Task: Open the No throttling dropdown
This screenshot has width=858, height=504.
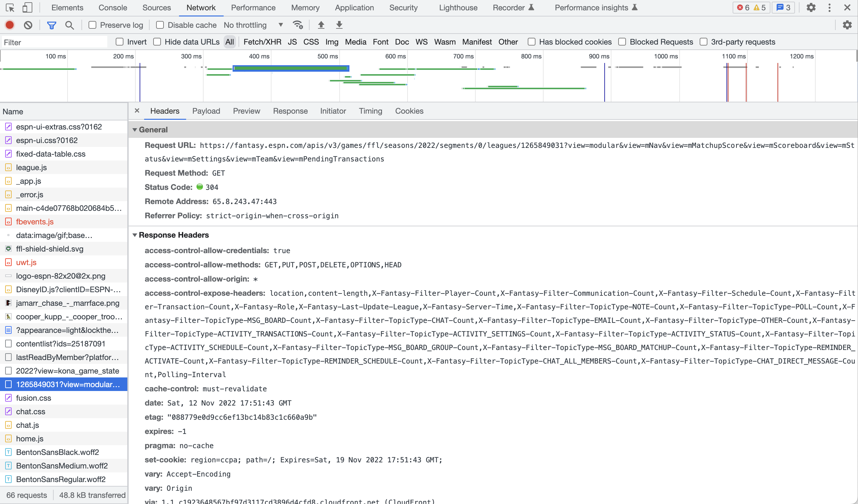Action: (x=253, y=25)
